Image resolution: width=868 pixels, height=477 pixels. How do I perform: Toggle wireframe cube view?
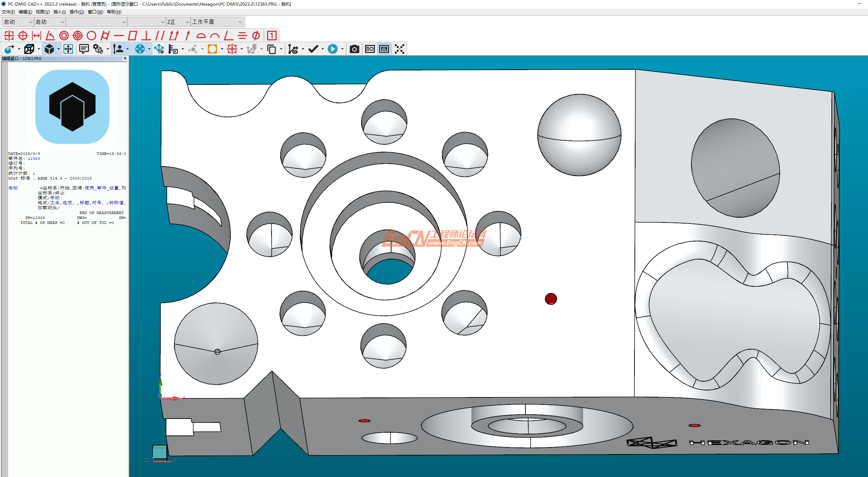[x=29, y=49]
